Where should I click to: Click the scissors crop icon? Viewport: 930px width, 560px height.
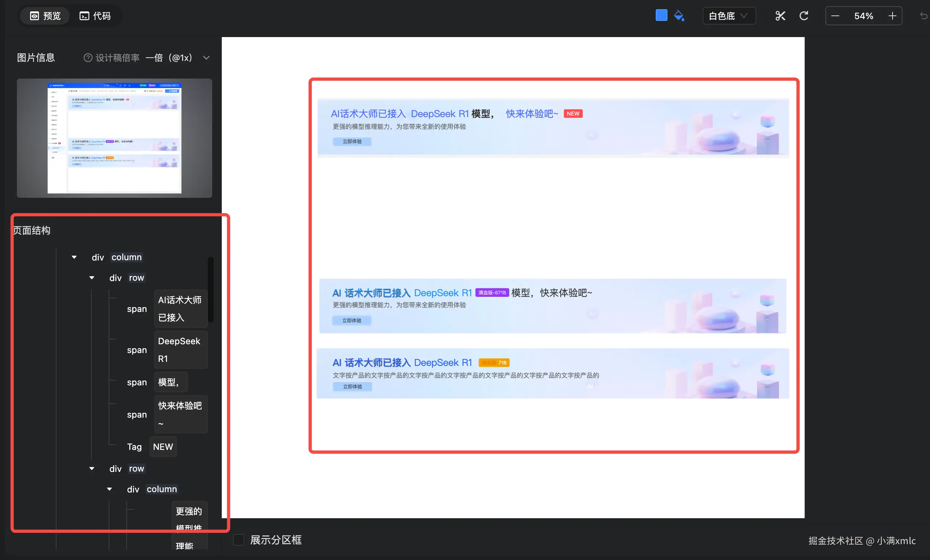click(780, 16)
